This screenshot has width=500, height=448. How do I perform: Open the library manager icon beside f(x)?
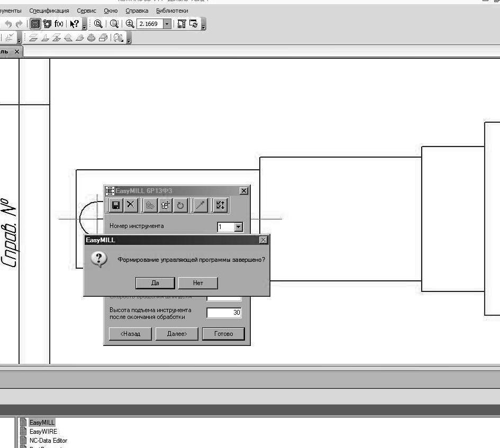click(x=47, y=24)
